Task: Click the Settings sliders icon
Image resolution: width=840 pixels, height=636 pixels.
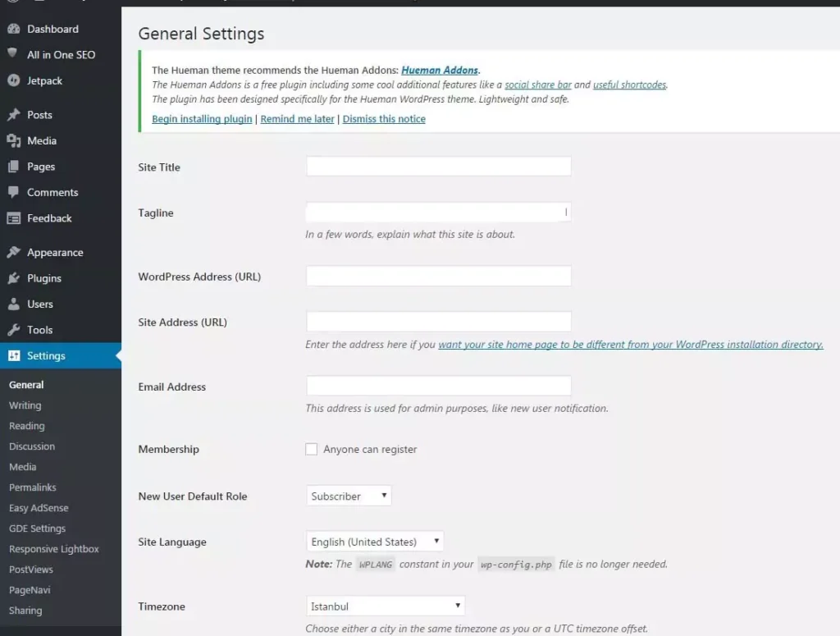Action: [14, 355]
